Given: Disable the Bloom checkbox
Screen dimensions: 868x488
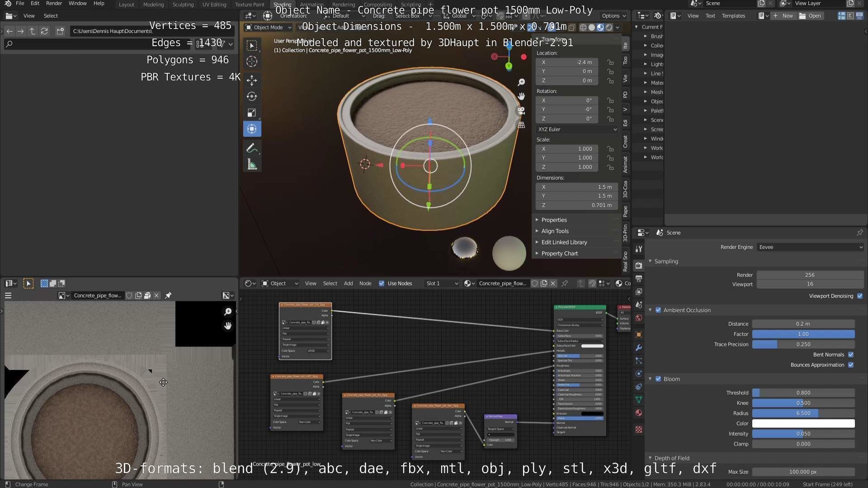Looking at the screenshot, I should [658, 379].
